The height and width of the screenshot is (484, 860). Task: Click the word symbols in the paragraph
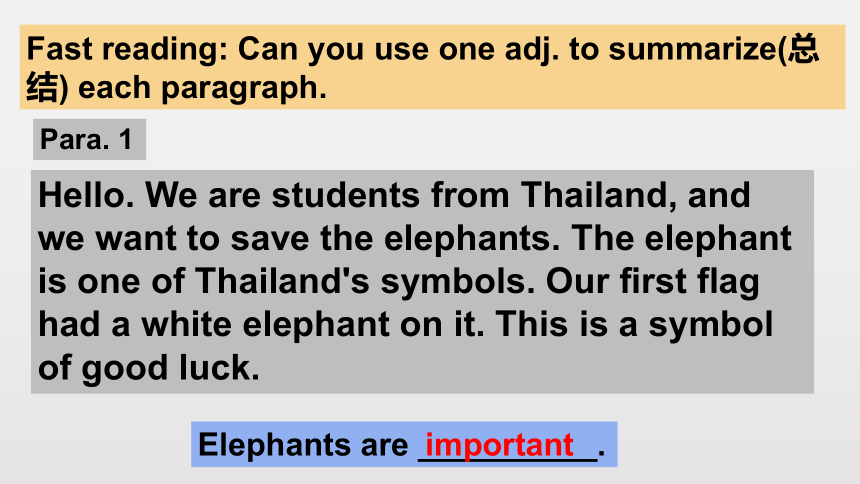point(457,282)
